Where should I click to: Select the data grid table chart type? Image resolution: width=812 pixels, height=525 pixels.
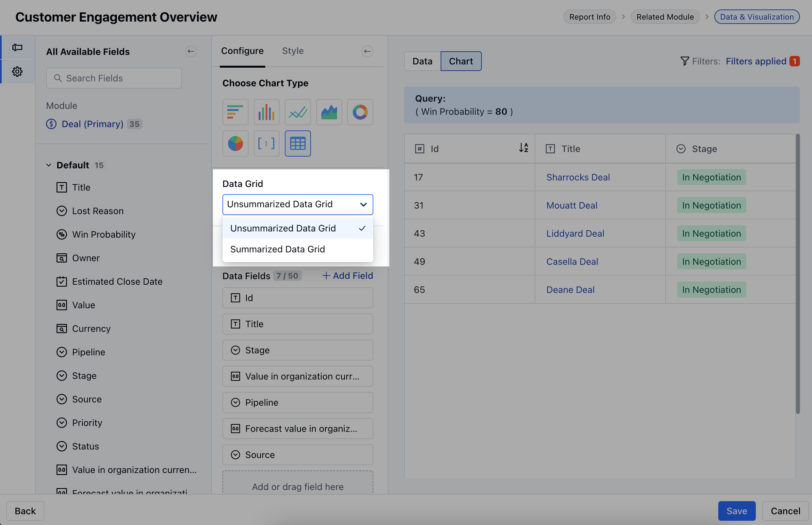coord(298,144)
